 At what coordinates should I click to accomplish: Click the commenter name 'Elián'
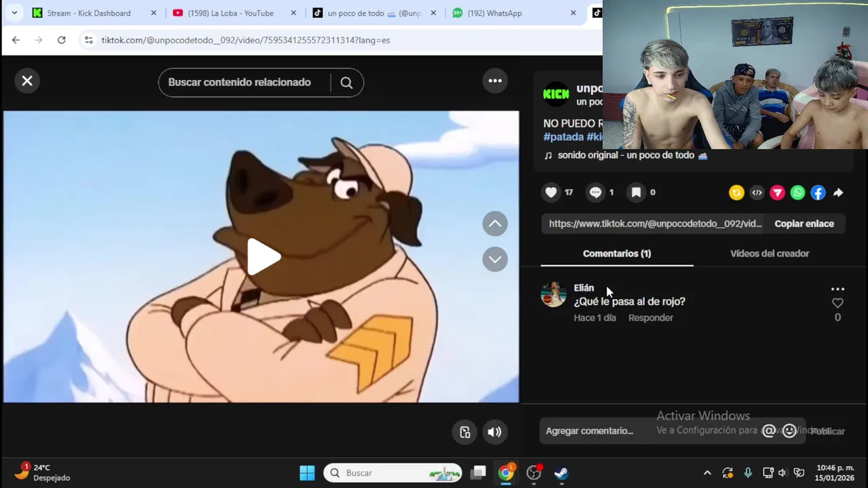pyautogui.click(x=584, y=288)
